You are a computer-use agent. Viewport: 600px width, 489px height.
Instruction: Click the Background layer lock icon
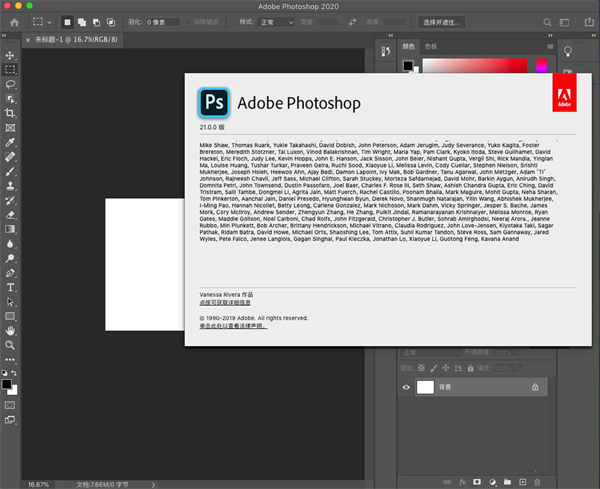[x=535, y=387]
